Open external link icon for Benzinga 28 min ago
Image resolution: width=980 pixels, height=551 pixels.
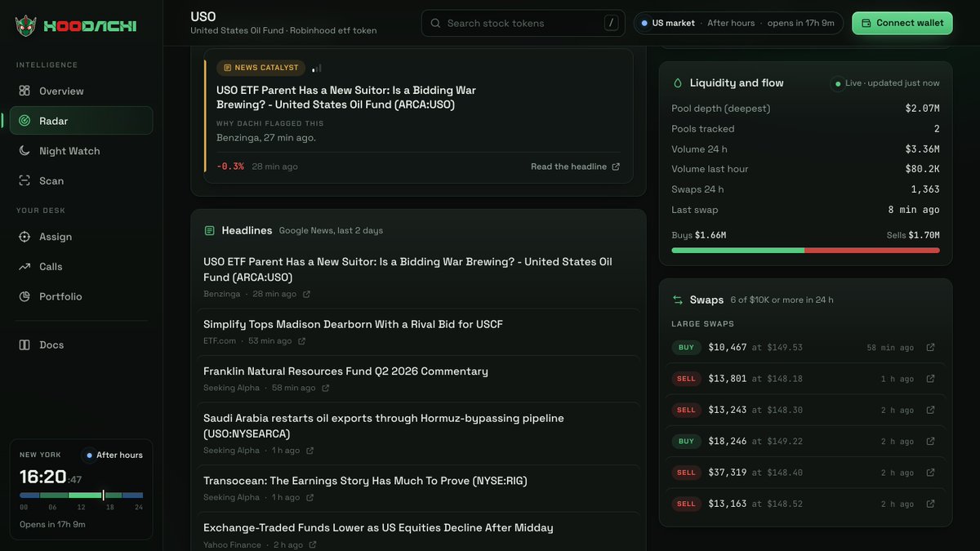306,294
